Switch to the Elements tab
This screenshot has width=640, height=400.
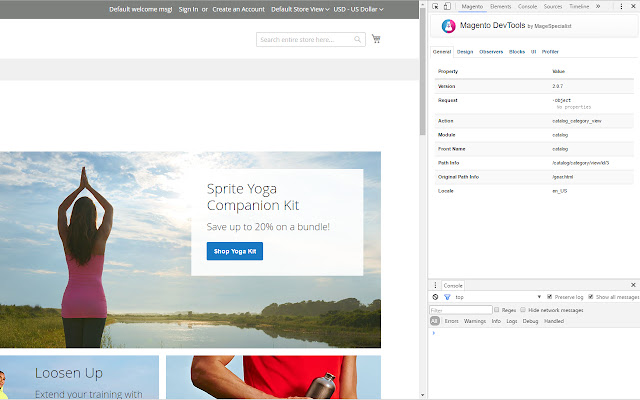(x=500, y=7)
